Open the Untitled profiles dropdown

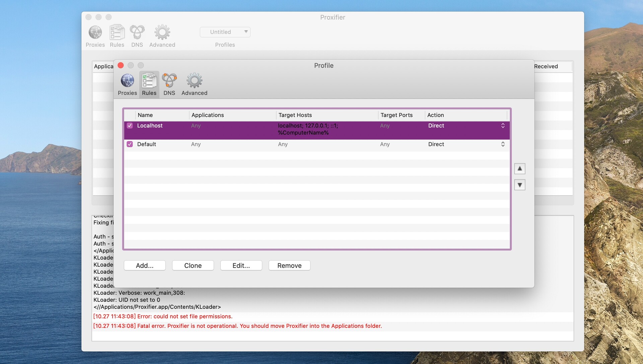tap(225, 32)
